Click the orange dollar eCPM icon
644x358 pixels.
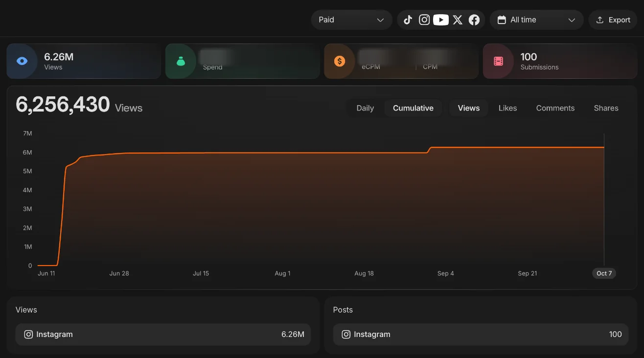pyautogui.click(x=340, y=61)
